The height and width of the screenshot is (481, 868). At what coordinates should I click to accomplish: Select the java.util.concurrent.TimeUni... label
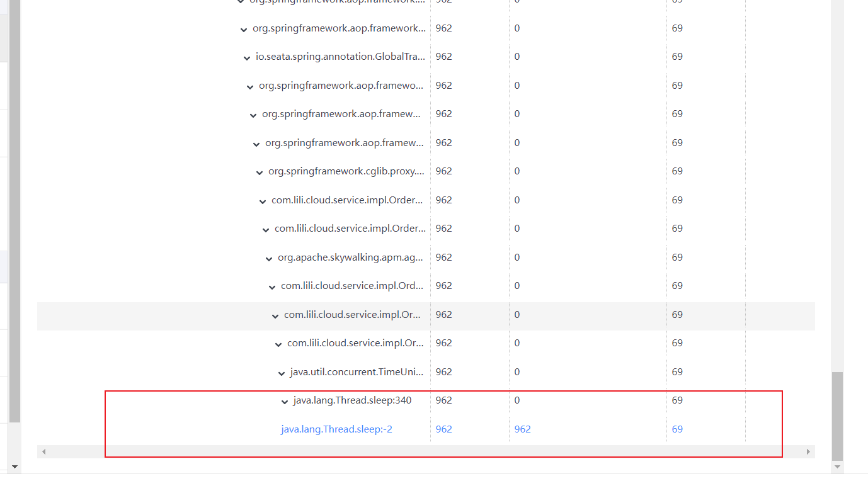[x=357, y=372]
